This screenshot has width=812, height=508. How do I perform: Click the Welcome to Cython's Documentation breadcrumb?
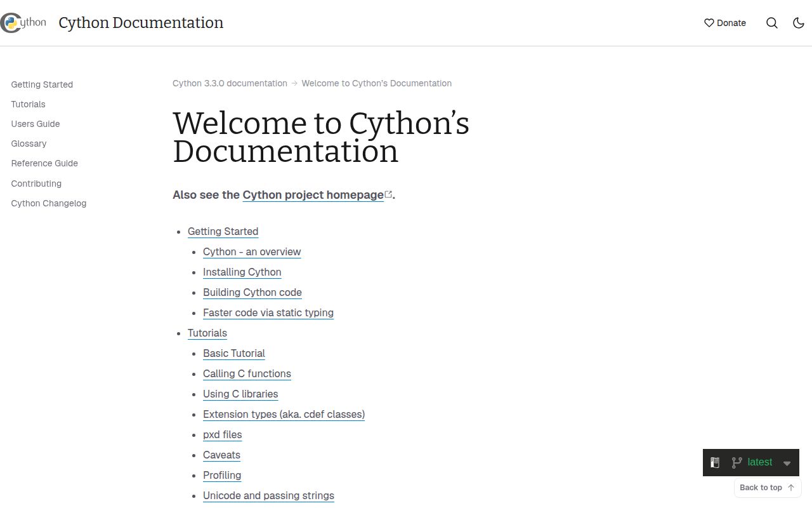pos(377,83)
